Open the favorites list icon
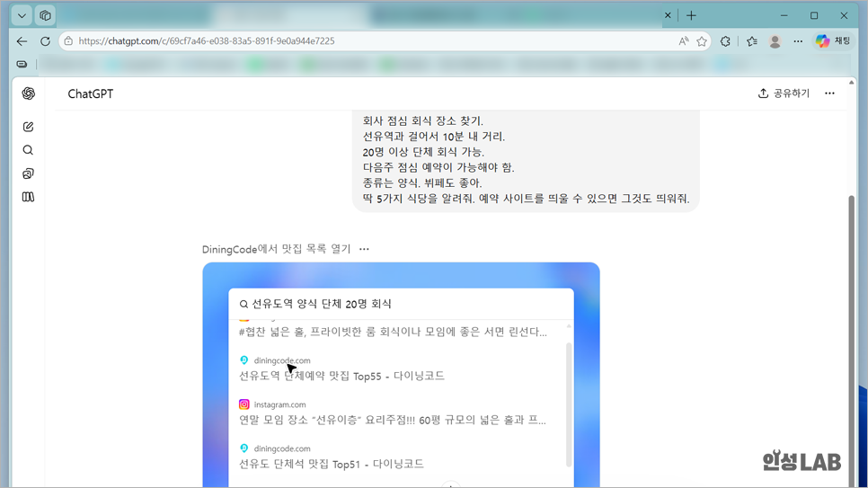 coord(752,41)
